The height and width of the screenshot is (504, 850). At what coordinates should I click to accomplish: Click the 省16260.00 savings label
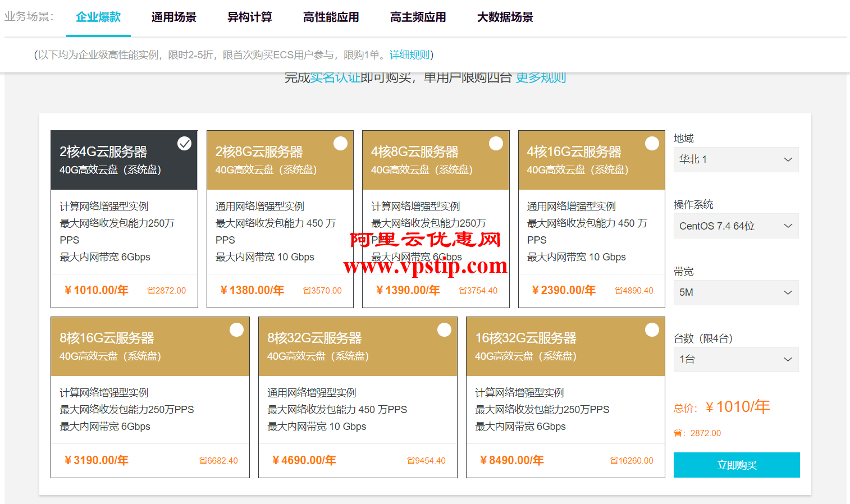[x=632, y=461]
